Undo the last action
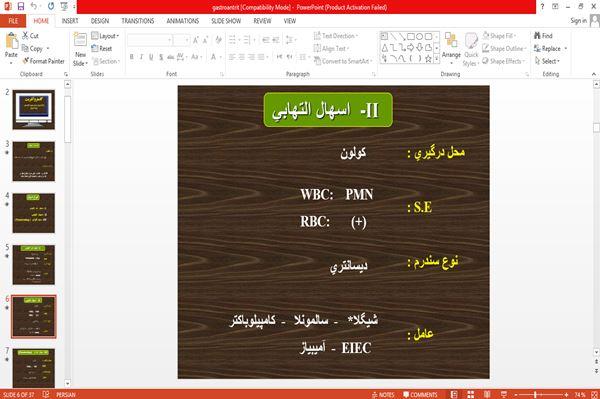Screen dimensions: 600x399 coord(34,6)
